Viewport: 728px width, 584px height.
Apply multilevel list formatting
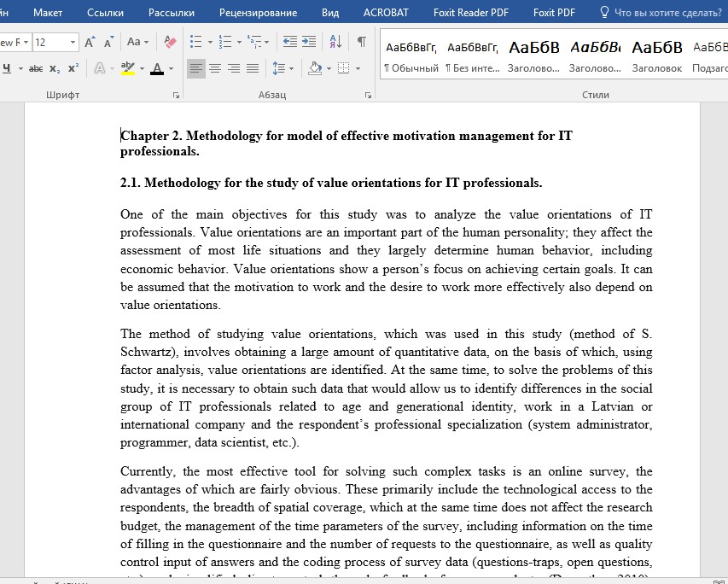pos(254,42)
